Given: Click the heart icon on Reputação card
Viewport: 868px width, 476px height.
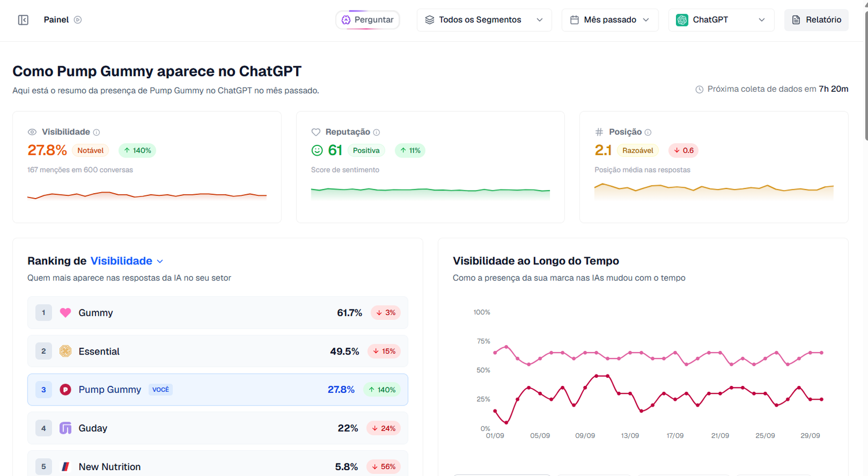Looking at the screenshot, I should click(x=316, y=132).
